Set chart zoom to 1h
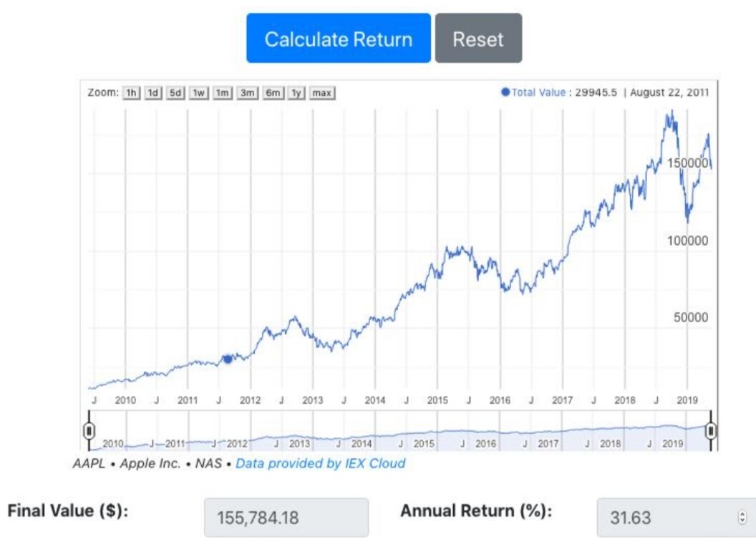 pos(132,93)
